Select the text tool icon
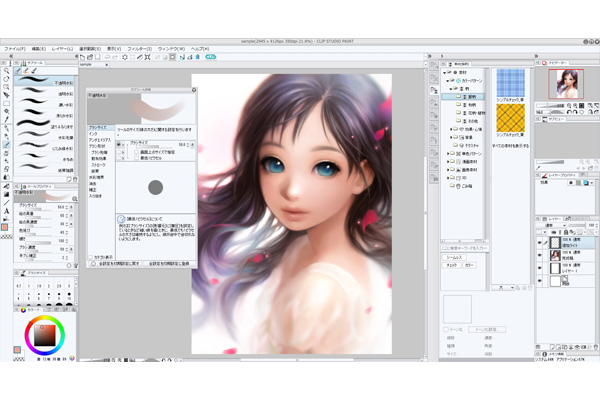Image resolution: width=600 pixels, height=400 pixels. tap(6, 211)
